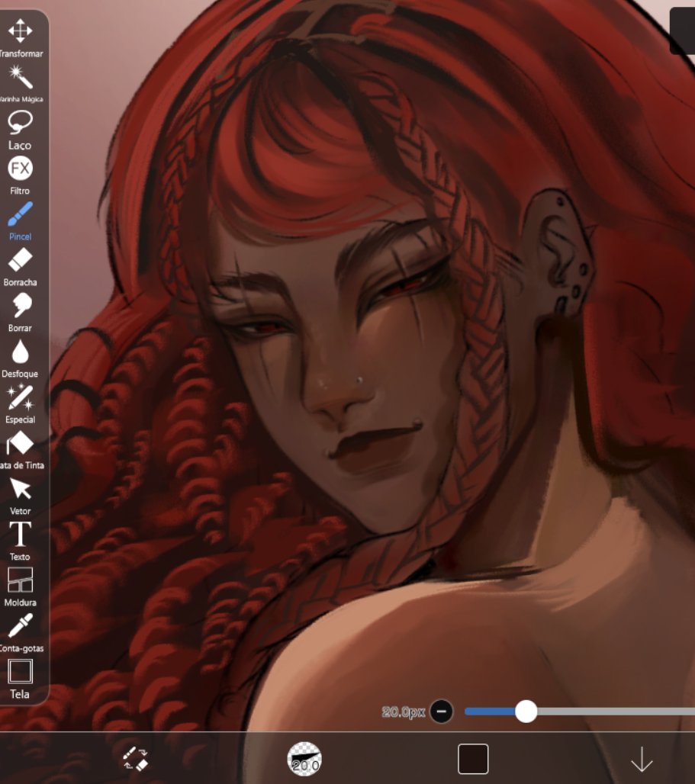Open brush settings preview showing 20.0
Image resolution: width=695 pixels, height=784 pixels.
(304, 759)
